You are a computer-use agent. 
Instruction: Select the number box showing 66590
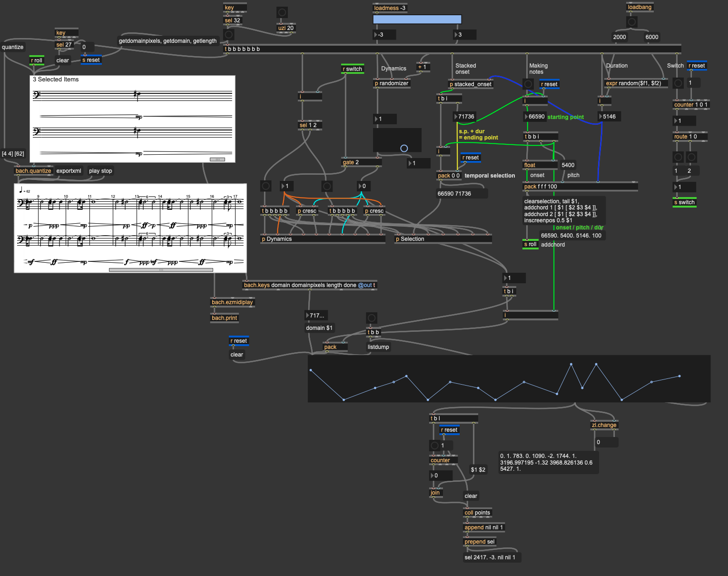pyautogui.click(x=535, y=117)
